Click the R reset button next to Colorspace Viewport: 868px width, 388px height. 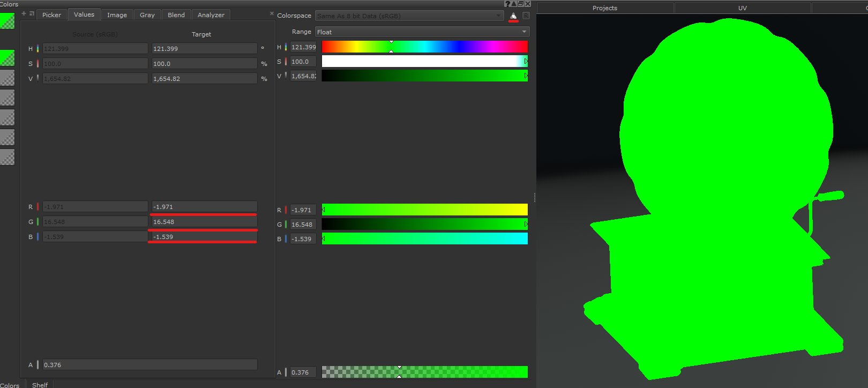point(526,16)
